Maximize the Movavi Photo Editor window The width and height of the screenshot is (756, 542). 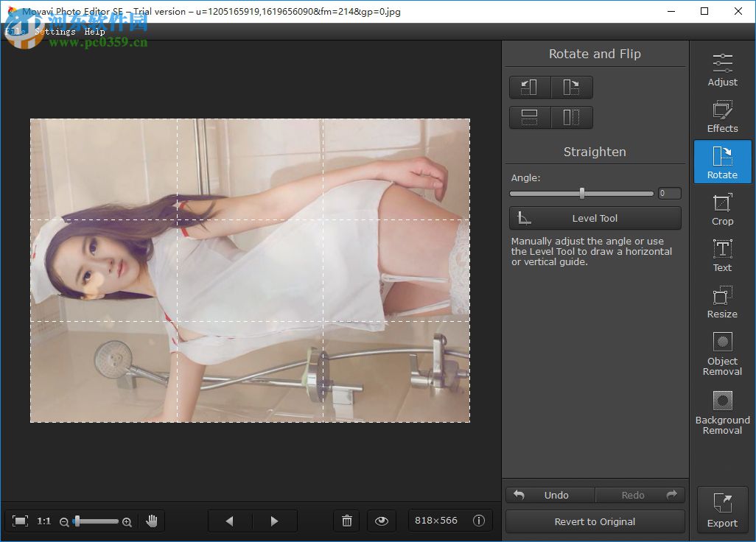click(x=704, y=11)
